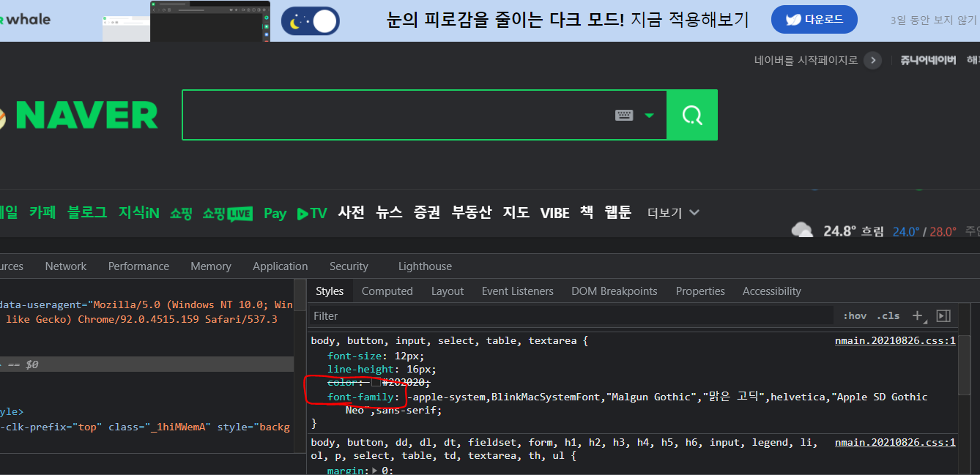Select the Properties pane tab
Viewport: 980px width, 475px height.
[x=700, y=291]
